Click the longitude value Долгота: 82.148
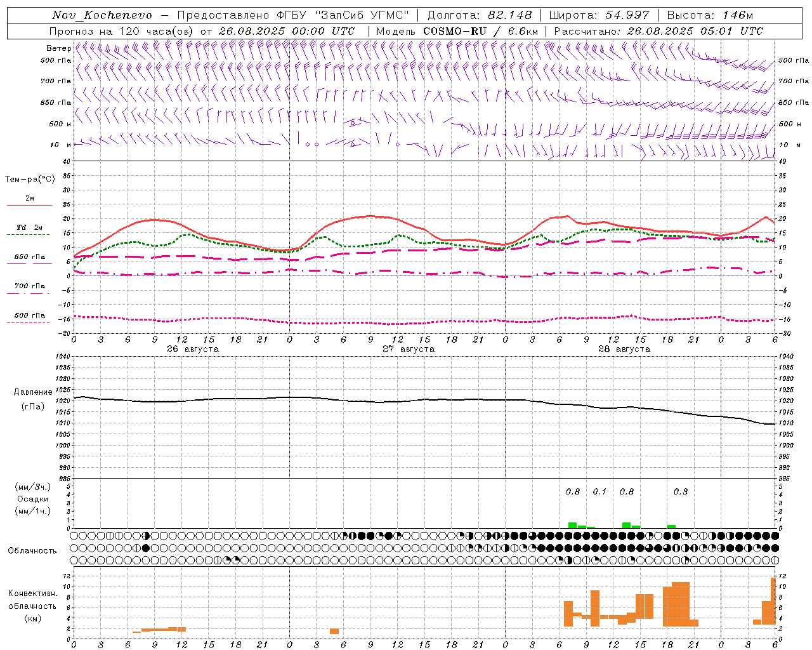This screenshot has height=650, width=812. tap(480, 15)
